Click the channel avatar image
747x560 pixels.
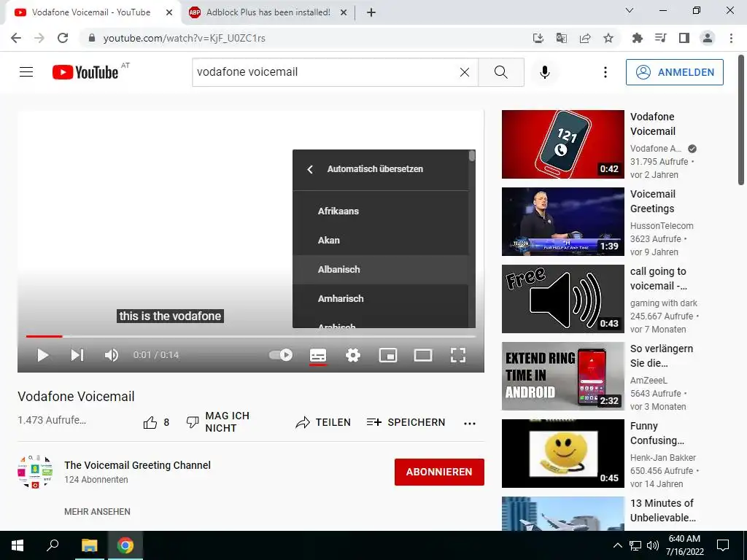35,472
